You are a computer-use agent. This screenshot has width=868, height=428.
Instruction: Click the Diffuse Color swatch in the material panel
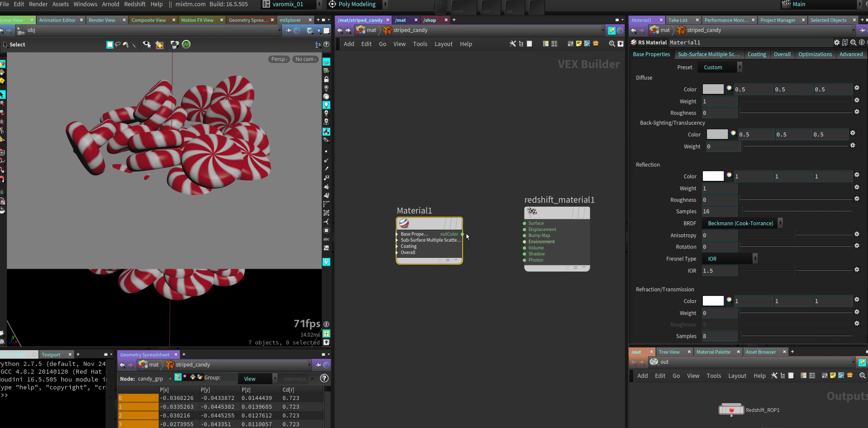pos(713,89)
